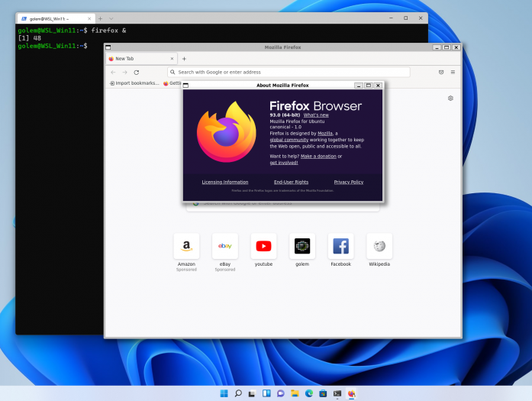Launch Microsoft Edge from taskbar
Screen dimensions: 532x401
point(309,393)
